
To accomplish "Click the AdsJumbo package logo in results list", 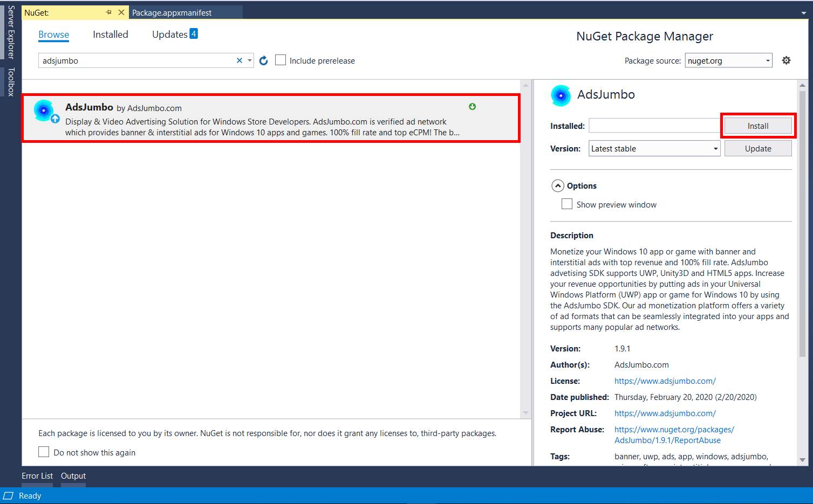I will (44, 111).
